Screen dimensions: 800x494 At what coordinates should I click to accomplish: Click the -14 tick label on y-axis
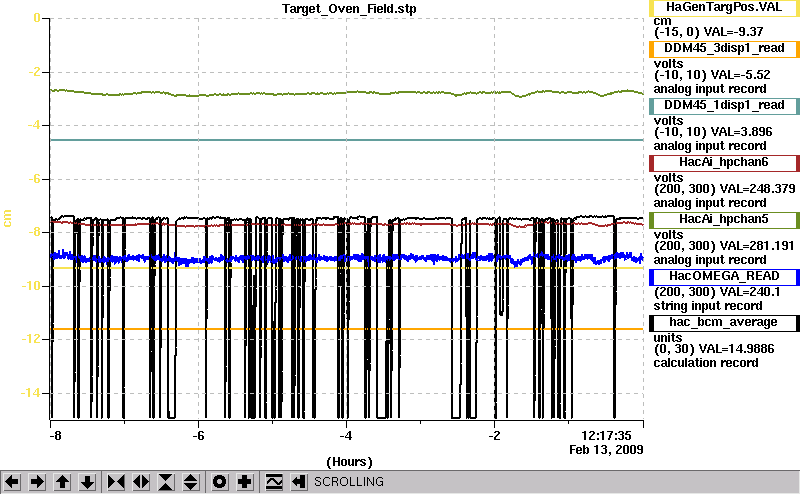(30, 392)
